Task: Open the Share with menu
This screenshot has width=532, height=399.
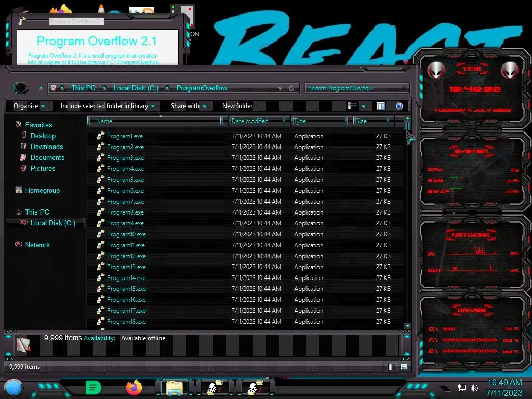Action: pyautogui.click(x=188, y=106)
